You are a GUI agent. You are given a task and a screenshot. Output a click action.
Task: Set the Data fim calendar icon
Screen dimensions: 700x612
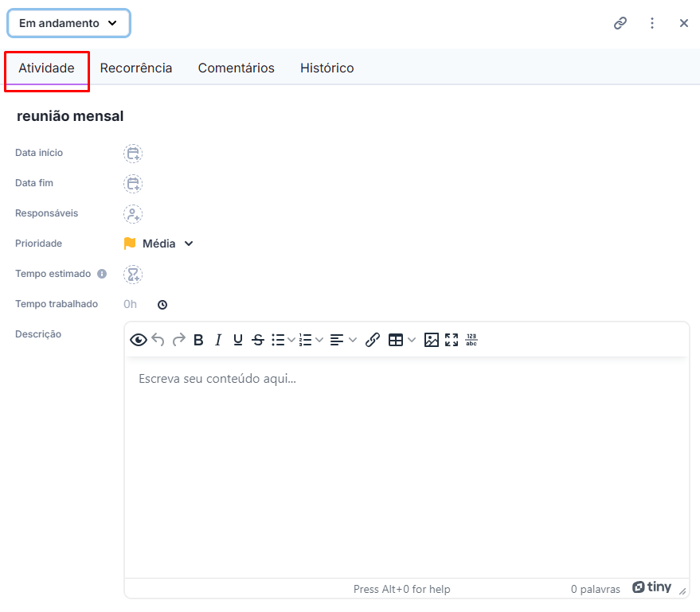[133, 184]
